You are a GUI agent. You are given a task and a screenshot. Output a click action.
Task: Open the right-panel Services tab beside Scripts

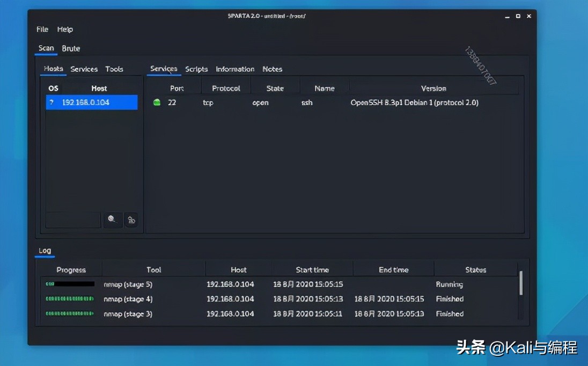click(164, 69)
